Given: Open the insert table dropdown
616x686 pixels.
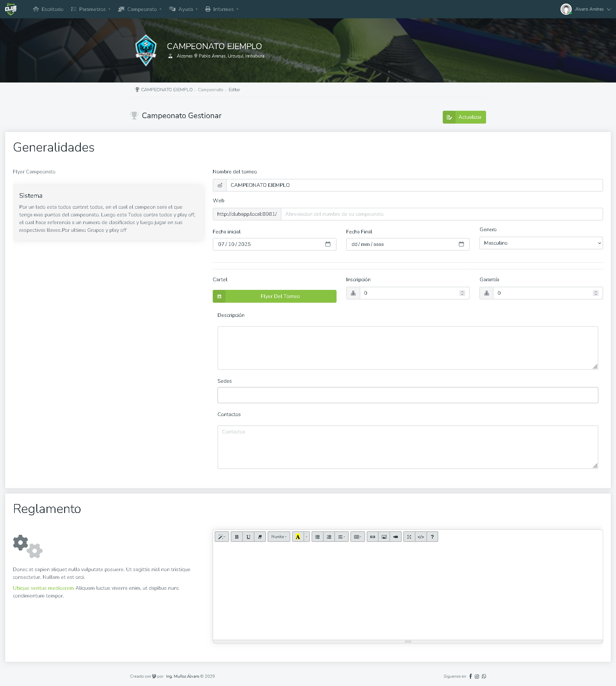Looking at the screenshot, I should tap(357, 537).
